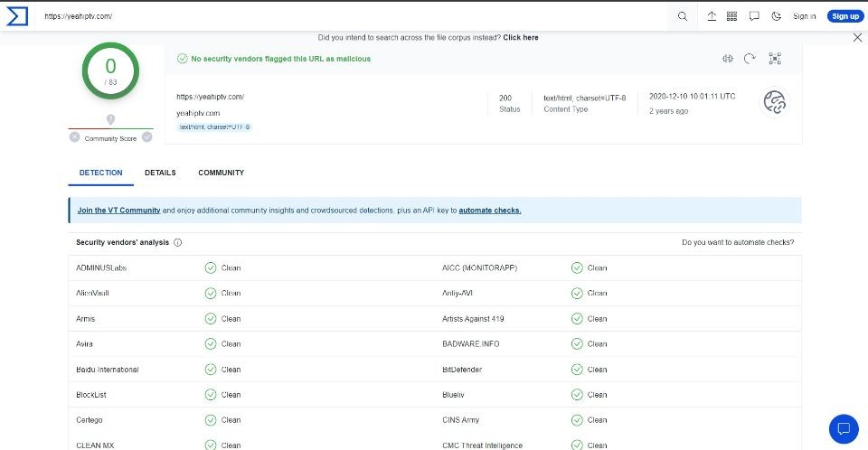Open the chat support bubble

pos(844,429)
